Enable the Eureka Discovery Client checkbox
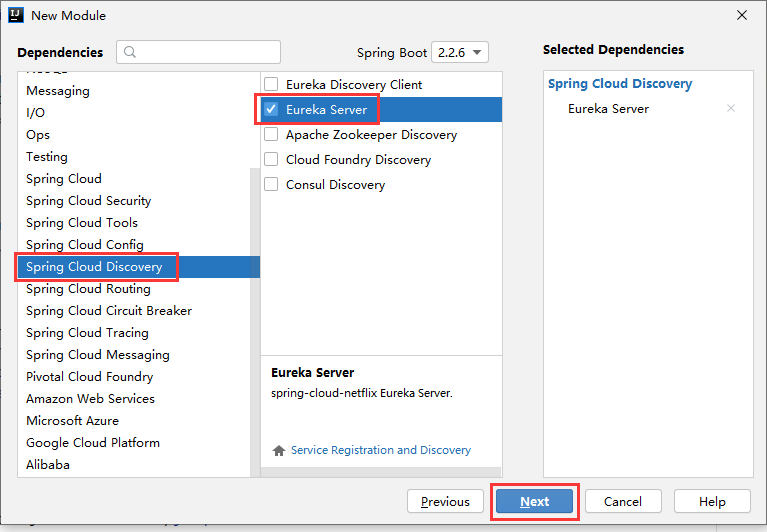This screenshot has height=532, width=767. [x=271, y=85]
